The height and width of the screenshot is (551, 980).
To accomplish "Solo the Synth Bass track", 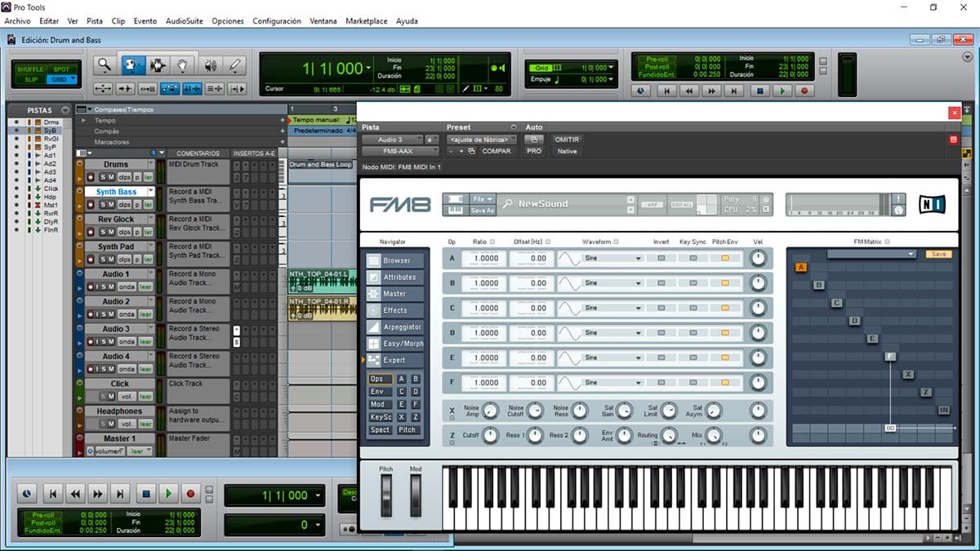I will tap(103, 204).
